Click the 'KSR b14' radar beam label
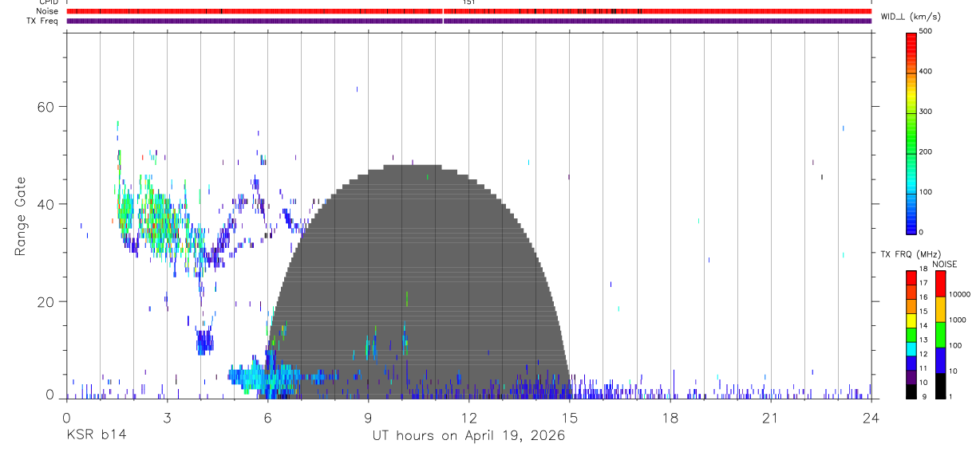 95,435
